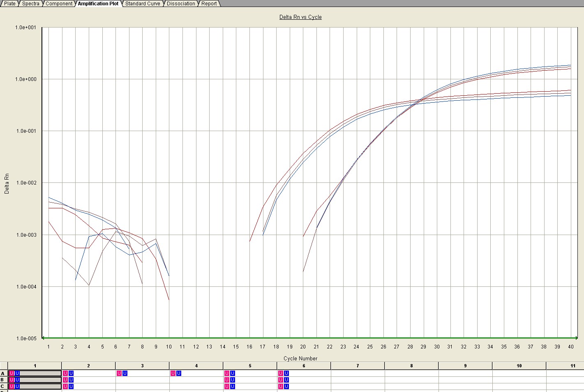Click blue U icon in well C1
The height and width of the screenshot is (392, 584).
point(17,387)
